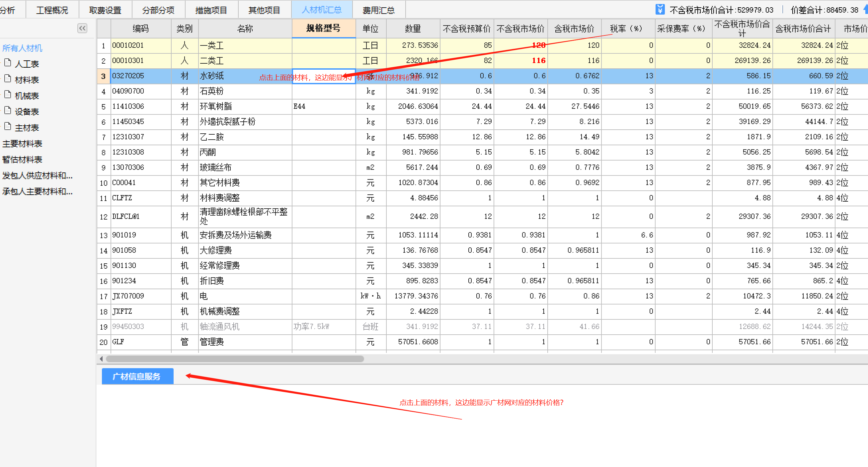Select row number 1 header for 一类工
Viewport: 868px width, 467px height.
(x=104, y=45)
